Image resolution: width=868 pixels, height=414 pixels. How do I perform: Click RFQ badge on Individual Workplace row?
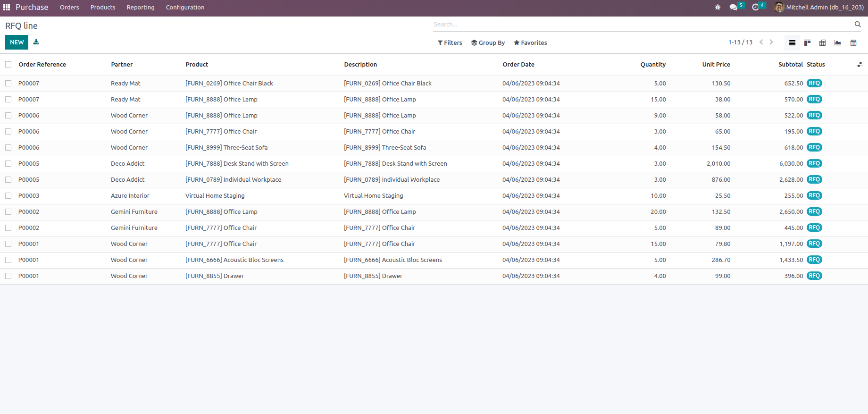tap(814, 179)
